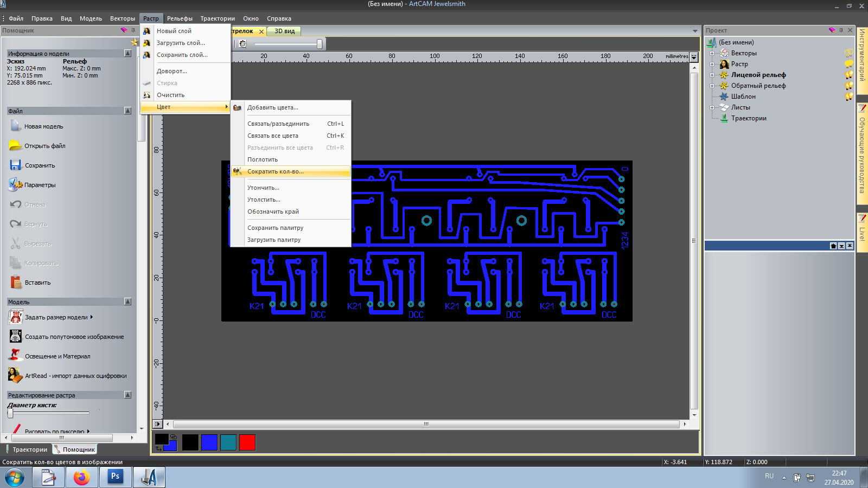Toggle visibility bulb for Front relief
The image size is (868, 488).
[x=848, y=75]
